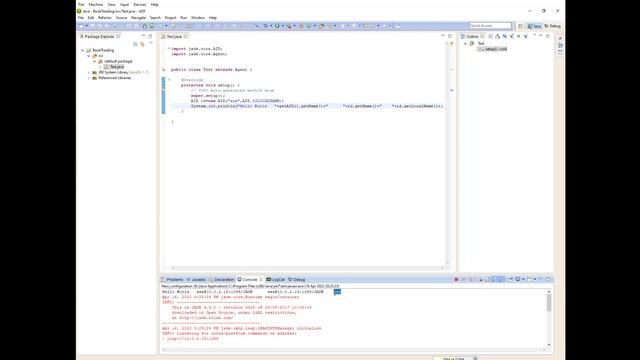The height and width of the screenshot is (360, 640).
Task: Expand the Referenced Libraries node
Action: 89,78
